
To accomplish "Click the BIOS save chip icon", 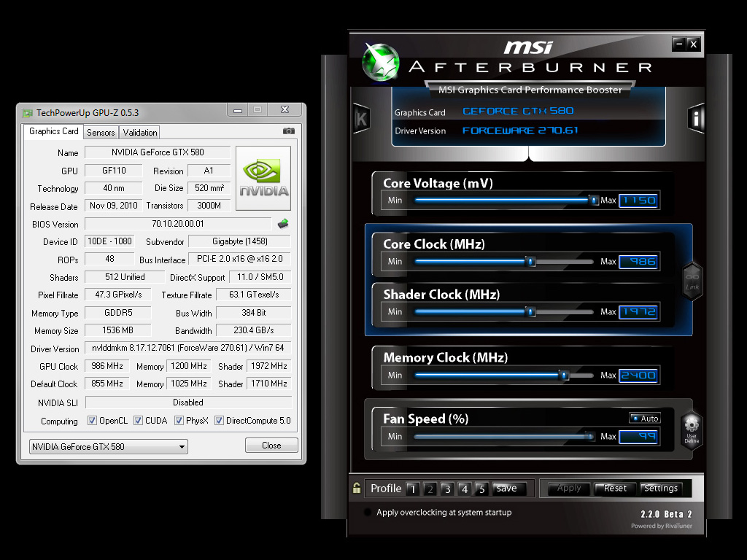I will 284,223.
